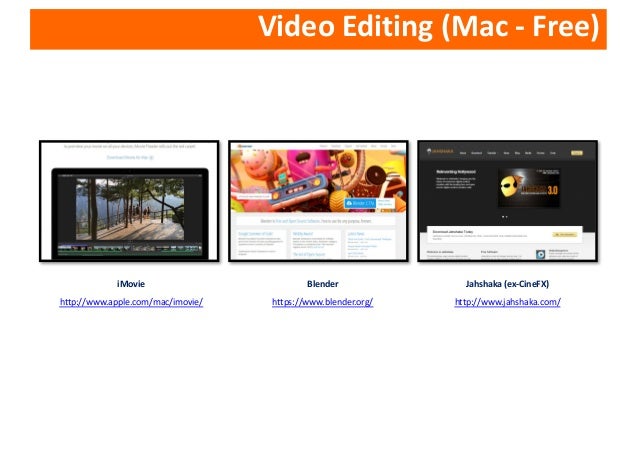This screenshot has height=451, width=638.
Task: Click the Jahshaka logo in thumbnail header
Action: pos(440,151)
